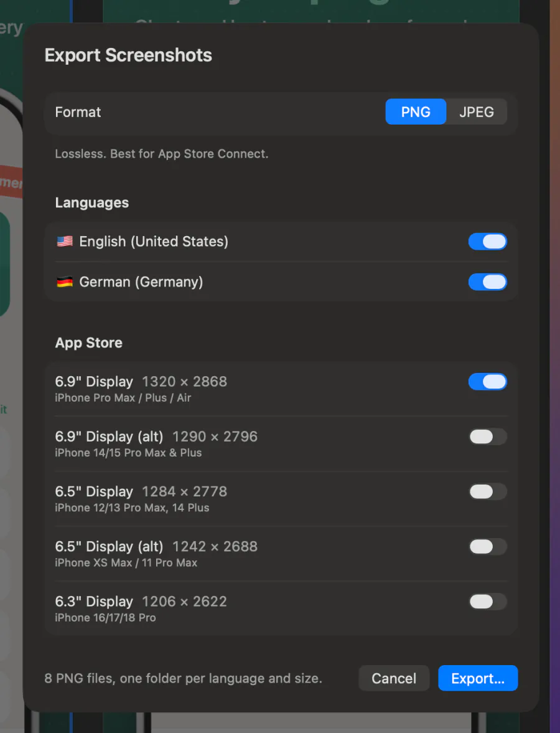Click "Lossless. Best for App Store Connect." note
Viewport: 560px width, 733px height.
(162, 154)
